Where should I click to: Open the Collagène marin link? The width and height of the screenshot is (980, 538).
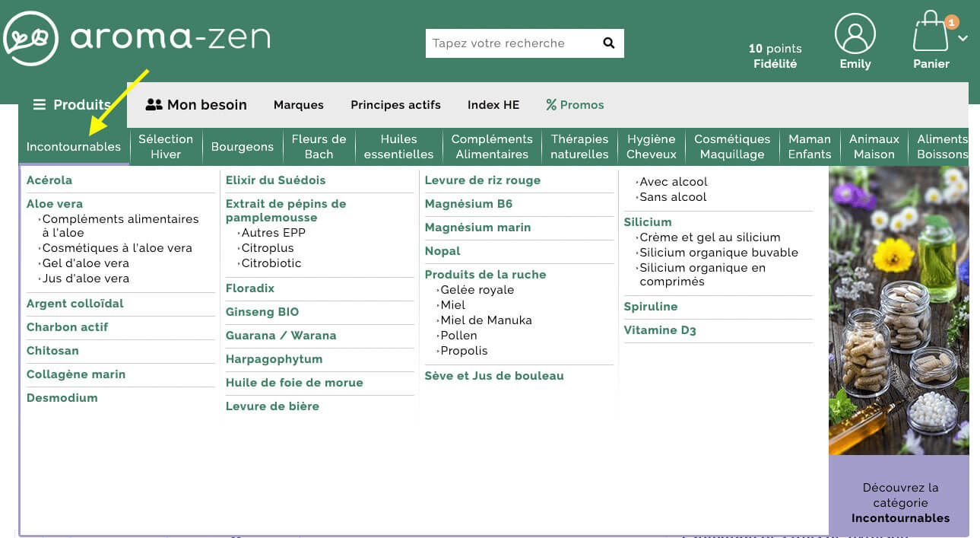(x=76, y=374)
